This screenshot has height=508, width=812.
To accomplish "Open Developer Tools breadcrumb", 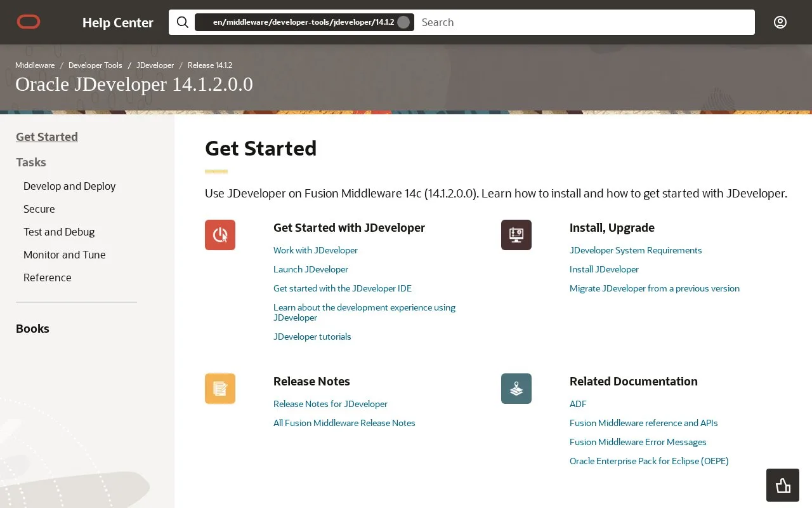I will pyautogui.click(x=95, y=65).
